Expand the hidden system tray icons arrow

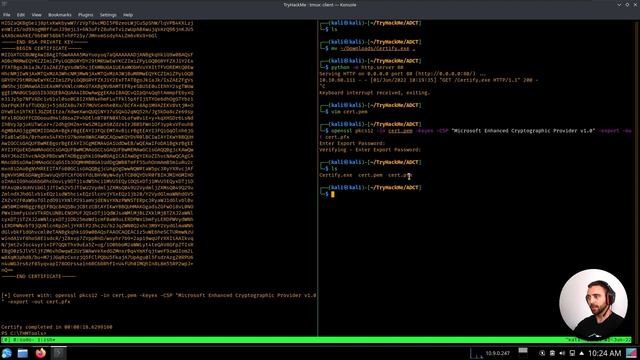[582, 353]
